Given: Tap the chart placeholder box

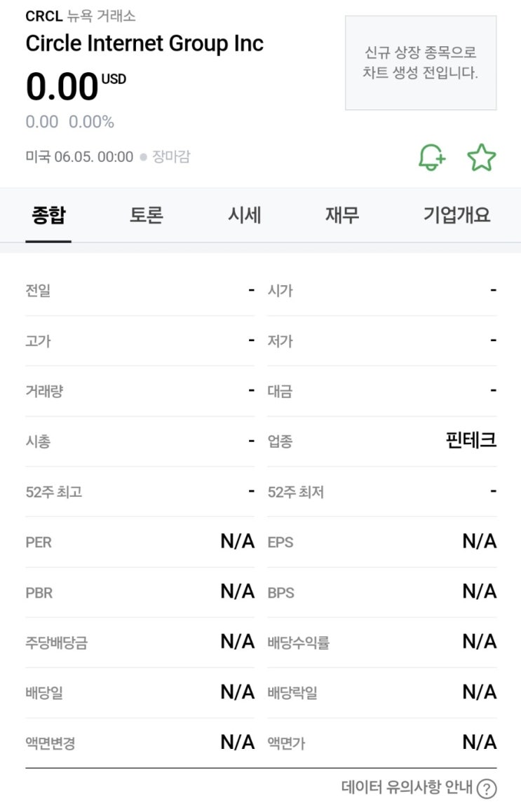Looking at the screenshot, I should pos(421,63).
